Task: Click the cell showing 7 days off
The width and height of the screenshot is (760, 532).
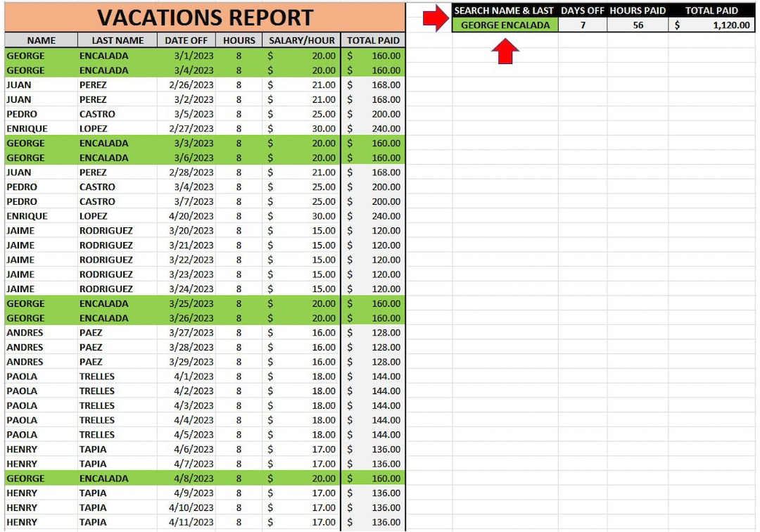Action: (583, 25)
